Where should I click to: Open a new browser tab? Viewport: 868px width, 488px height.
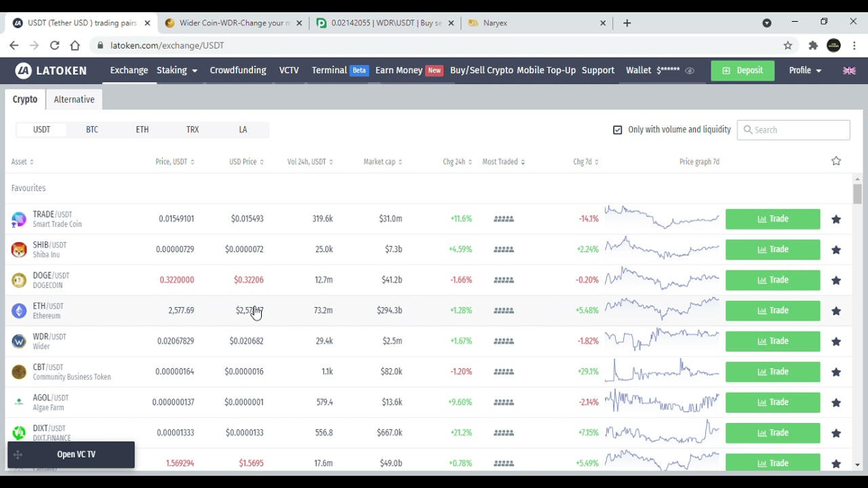pyautogui.click(x=627, y=23)
